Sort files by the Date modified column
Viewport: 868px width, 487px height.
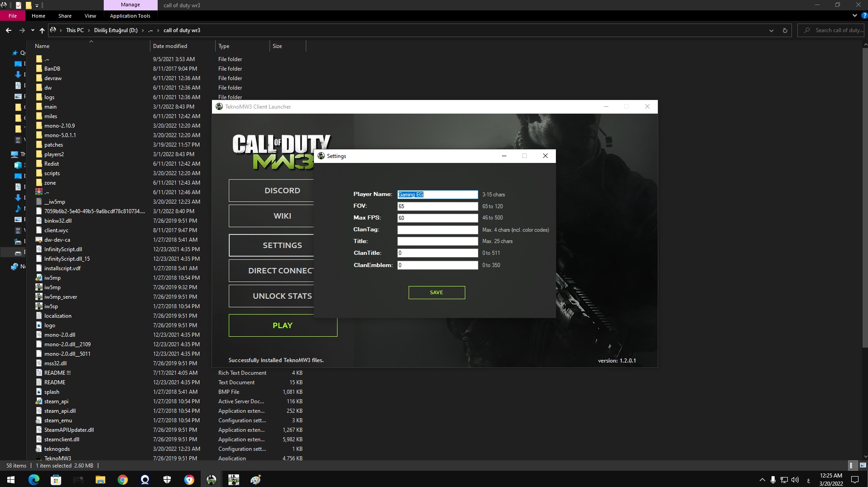[x=183, y=46]
